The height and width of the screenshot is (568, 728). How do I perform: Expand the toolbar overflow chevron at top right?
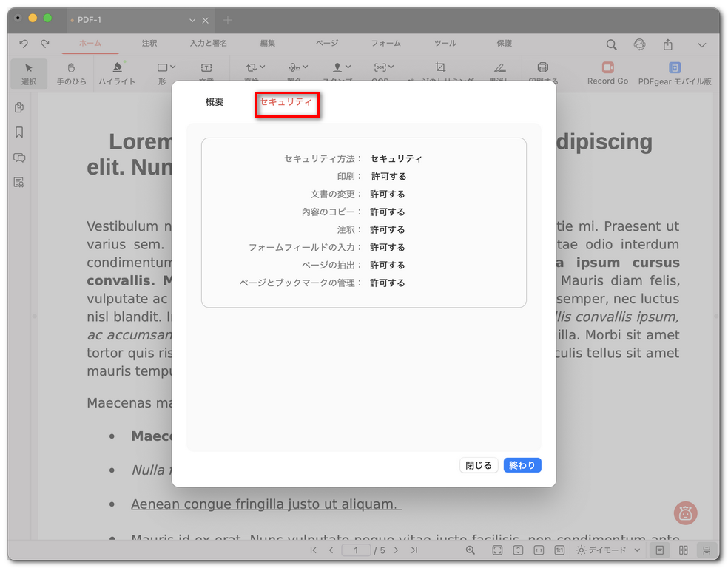pos(701,44)
